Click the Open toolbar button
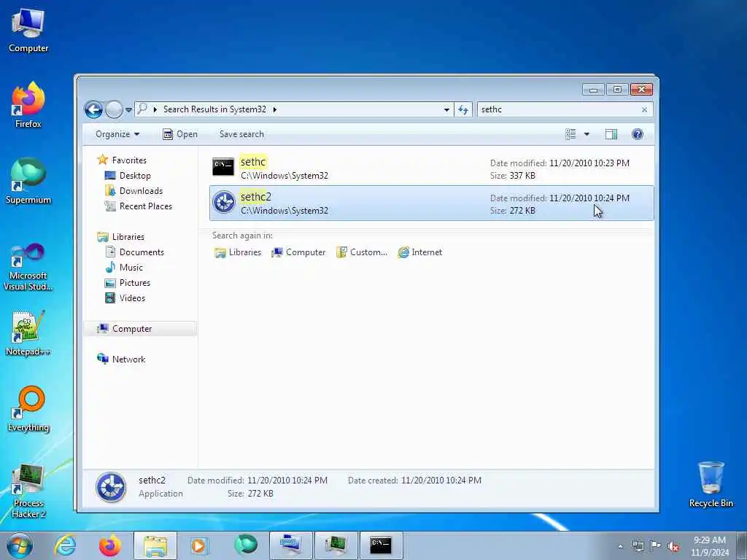This screenshot has width=747, height=560. (x=180, y=134)
